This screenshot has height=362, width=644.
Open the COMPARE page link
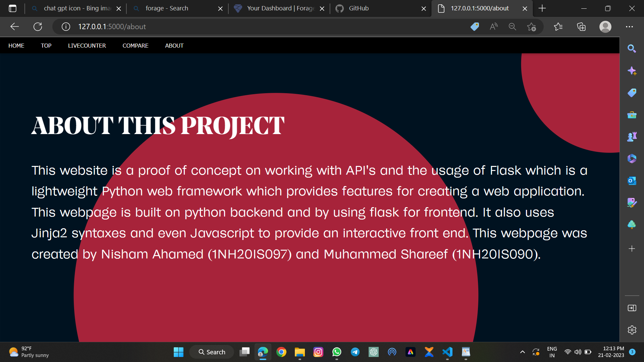[x=135, y=46]
